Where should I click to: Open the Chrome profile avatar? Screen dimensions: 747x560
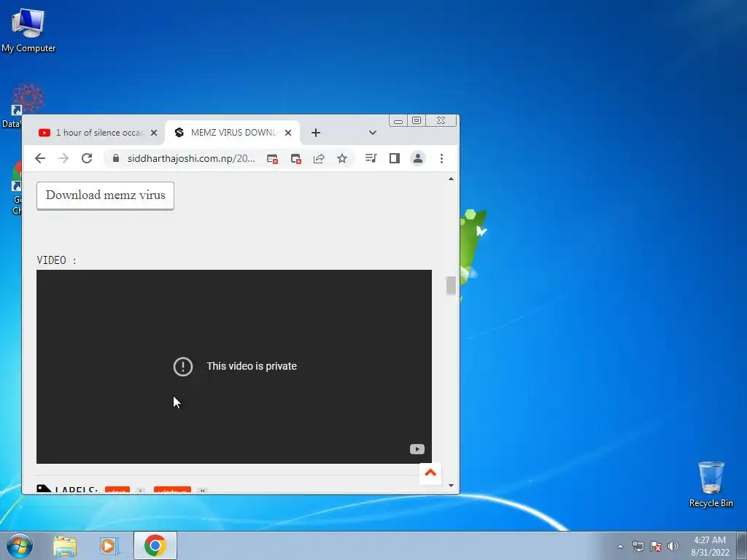point(418,158)
